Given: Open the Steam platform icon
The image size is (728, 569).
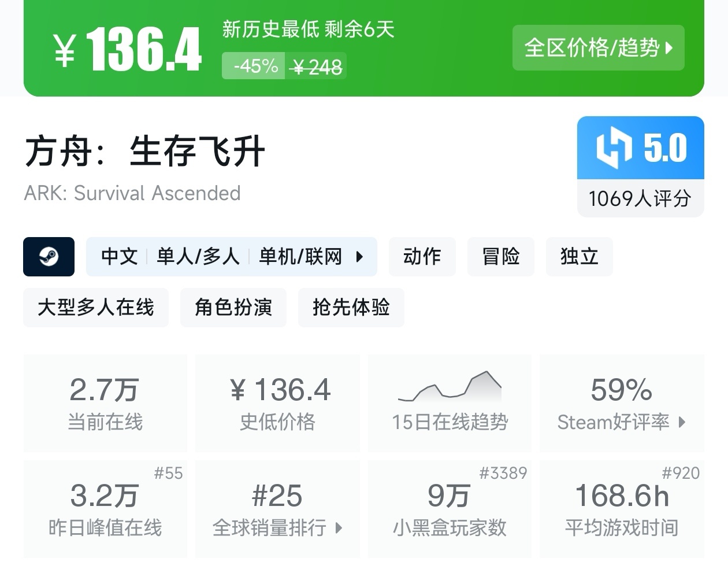Looking at the screenshot, I should 49,256.
